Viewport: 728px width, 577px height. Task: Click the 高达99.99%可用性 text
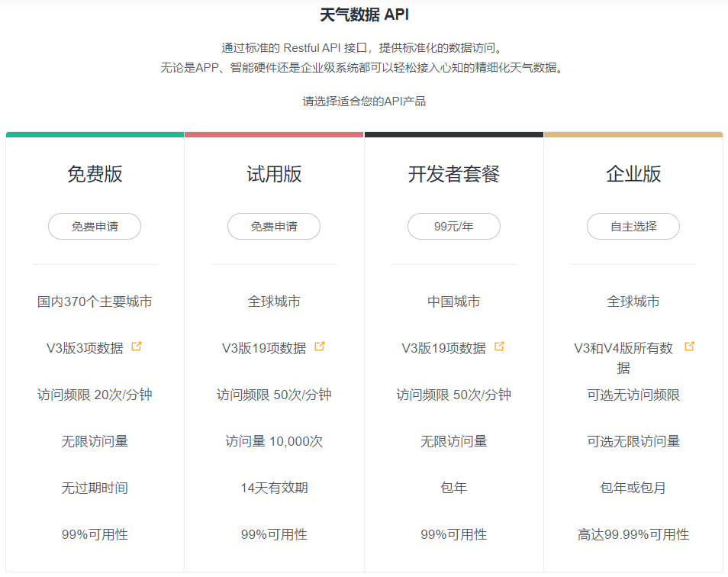click(633, 534)
